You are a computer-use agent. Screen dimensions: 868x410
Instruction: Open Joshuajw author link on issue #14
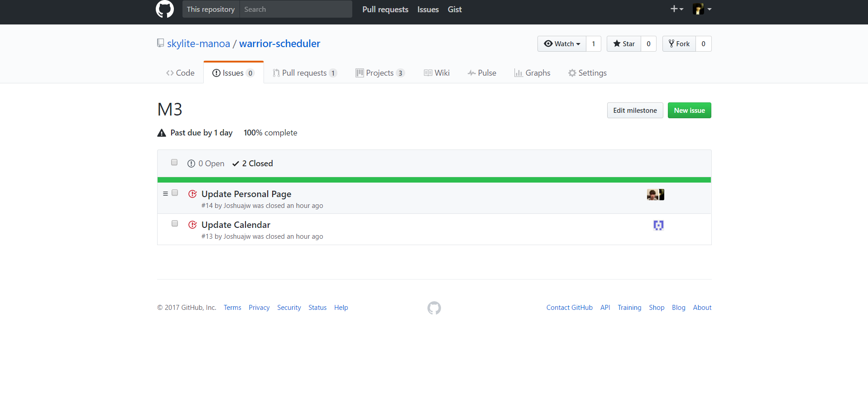237,206
